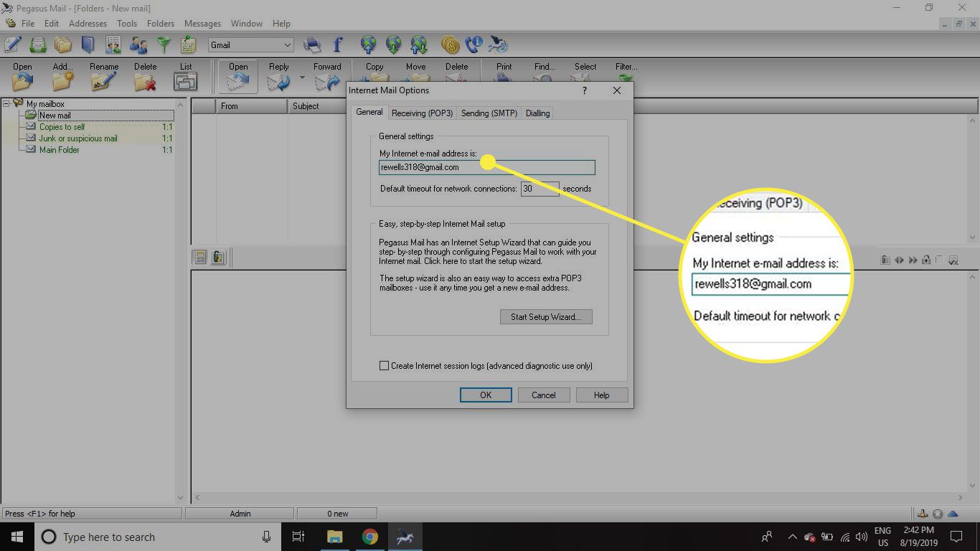Select Junk or suspicious mail folder
This screenshot has width=980, height=551.
point(77,138)
